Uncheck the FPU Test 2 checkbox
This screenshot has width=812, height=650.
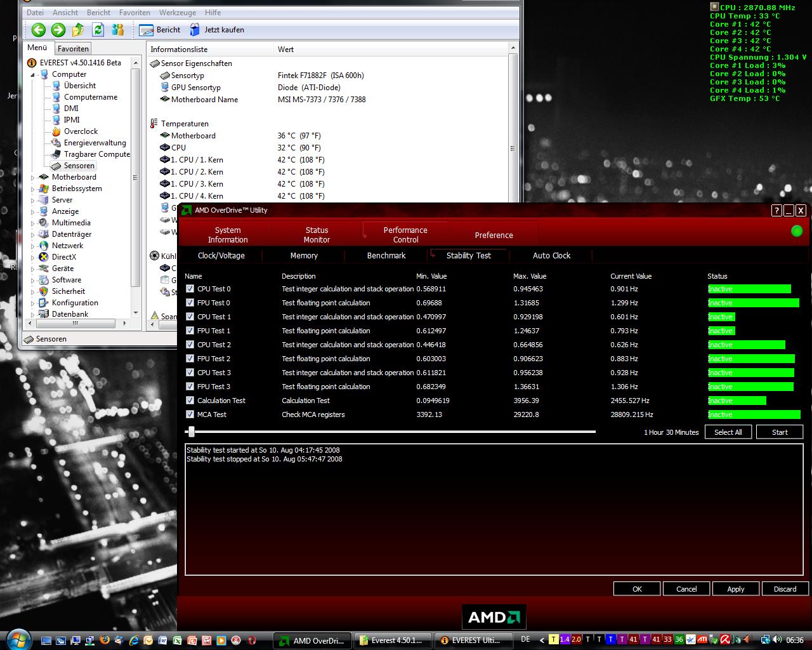pyautogui.click(x=190, y=359)
